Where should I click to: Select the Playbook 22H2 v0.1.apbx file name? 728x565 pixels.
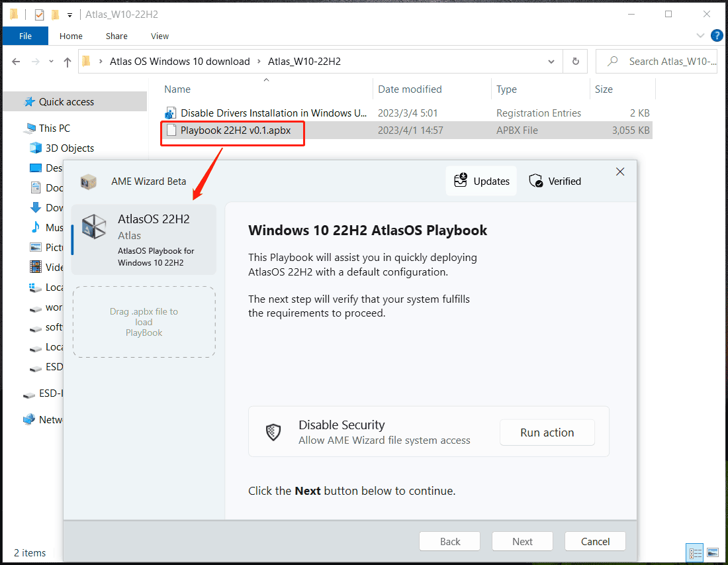pyautogui.click(x=236, y=130)
